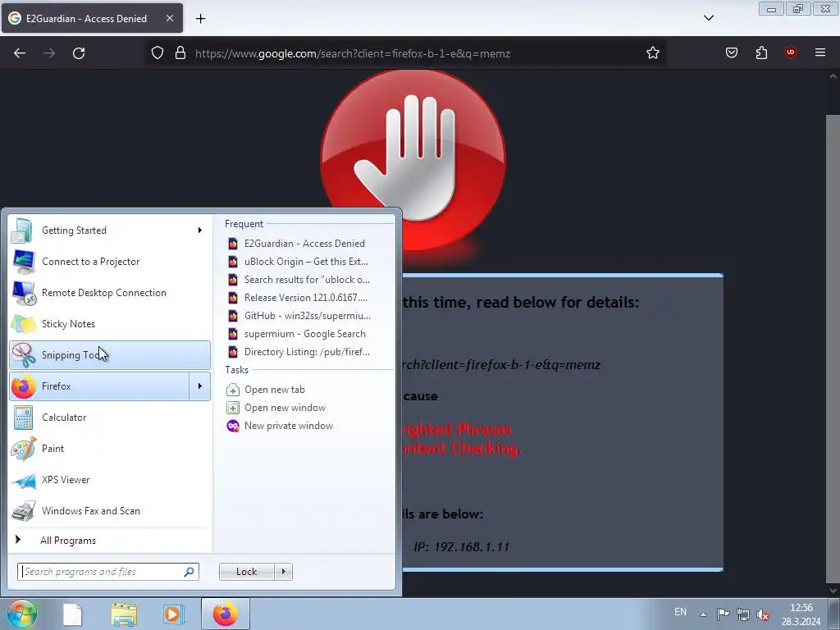The image size is (840, 630).
Task: Click the Search programs and files box
Action: 107,572
